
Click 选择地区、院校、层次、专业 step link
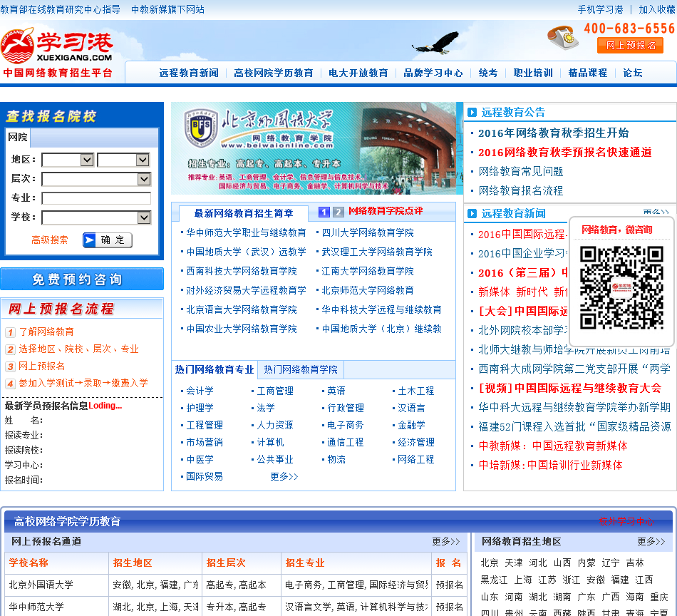78,349
